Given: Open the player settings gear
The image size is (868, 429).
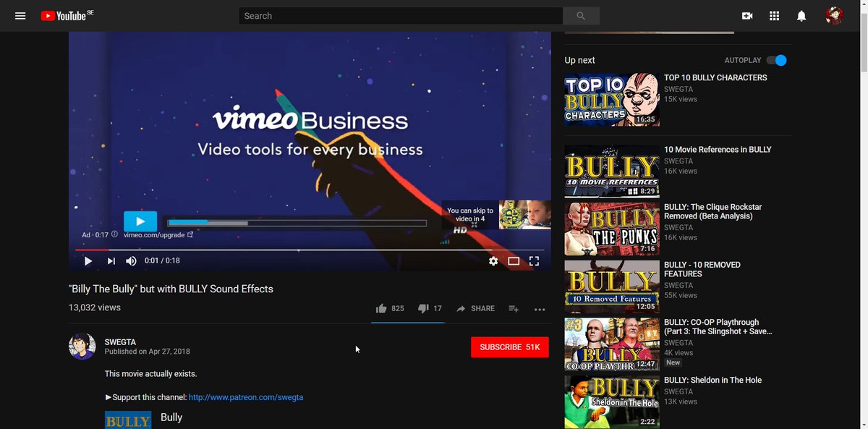Looking at the screenshot, I should [493, 261].
